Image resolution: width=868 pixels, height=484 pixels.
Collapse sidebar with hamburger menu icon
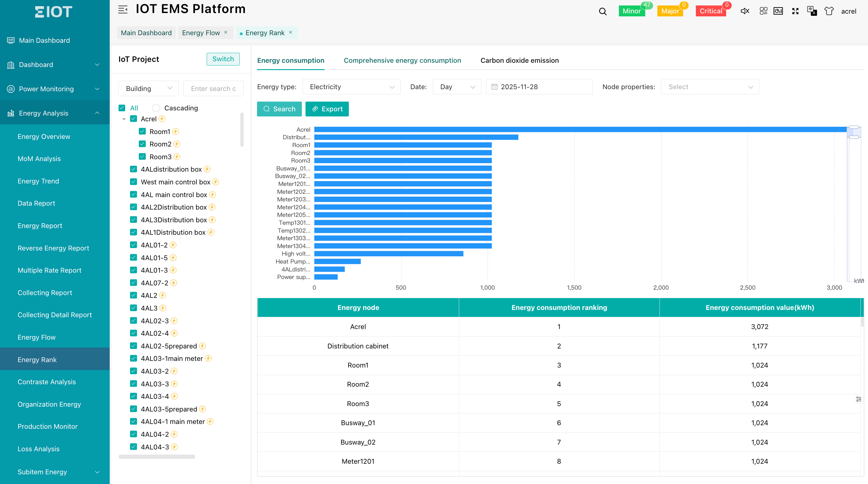tap(123, 9)
